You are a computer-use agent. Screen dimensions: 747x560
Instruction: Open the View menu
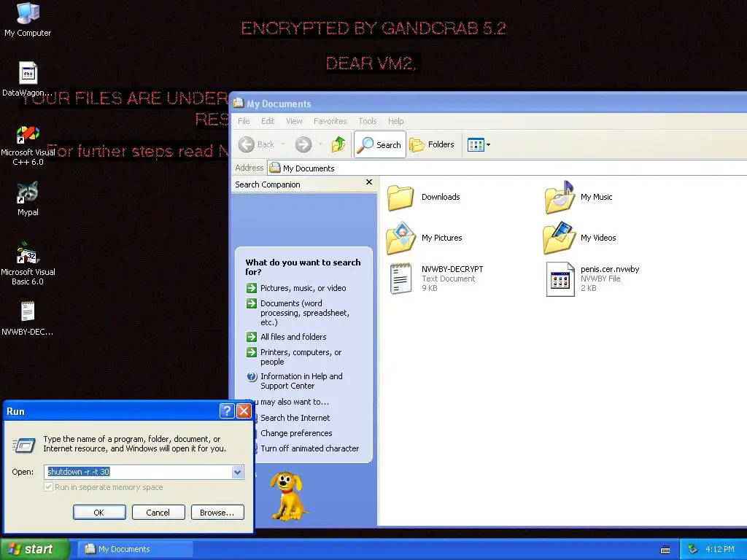[x=294, y=121]
